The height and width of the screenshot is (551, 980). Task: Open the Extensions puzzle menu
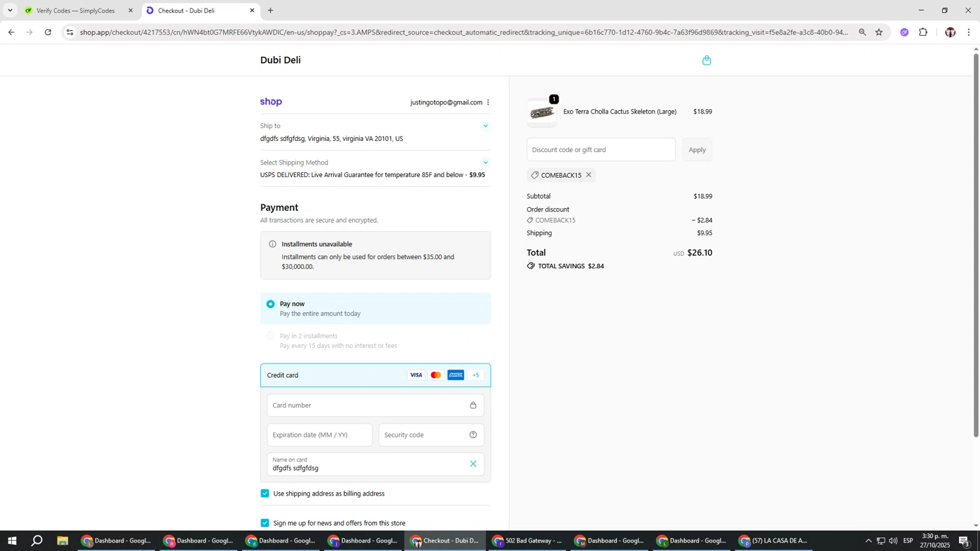pyautogui.click(x=923, y=32)
